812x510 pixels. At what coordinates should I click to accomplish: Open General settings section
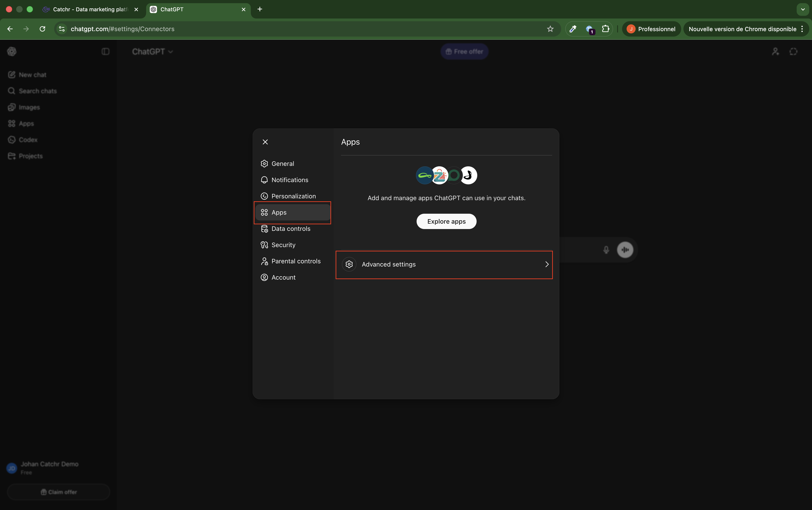click(x=282, y=164)
